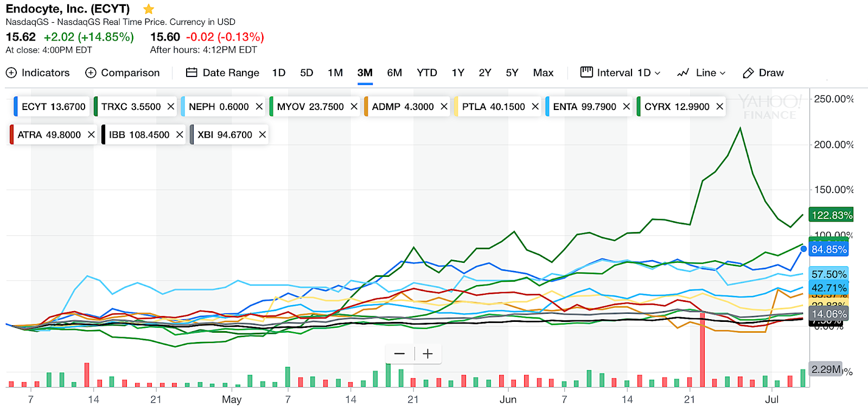Open Indicators plus icon
Screen dimensions: 868x407
[11, 73]
